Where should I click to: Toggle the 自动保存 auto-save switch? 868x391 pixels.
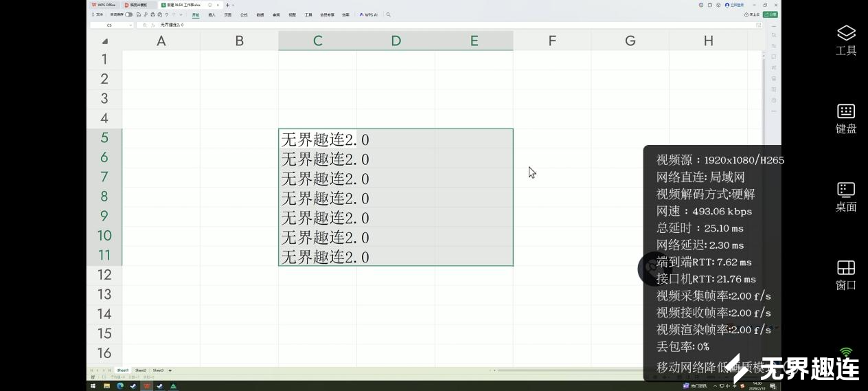click(128, 14)
